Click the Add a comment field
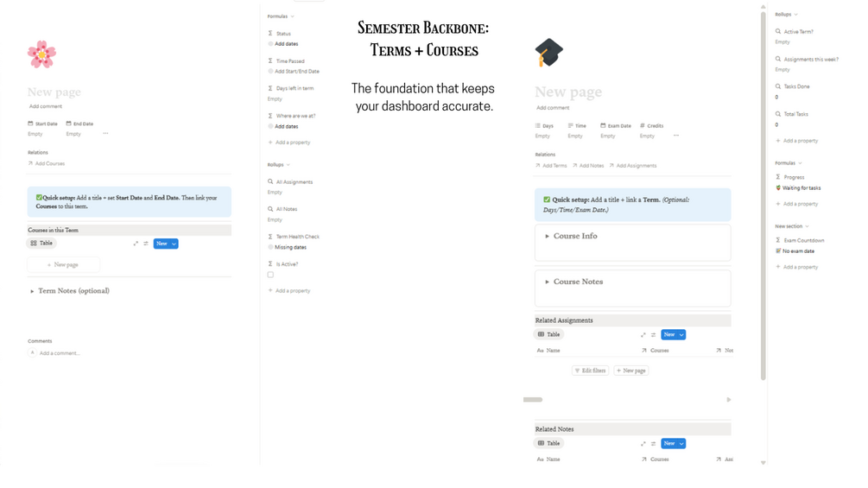The width and height of the screenshot is (868, 488). (59, 352)
